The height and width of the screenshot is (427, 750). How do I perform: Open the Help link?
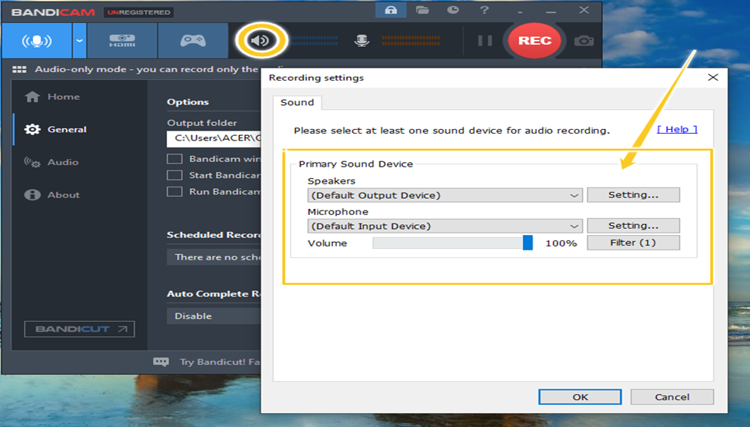(x=677, y=129)
